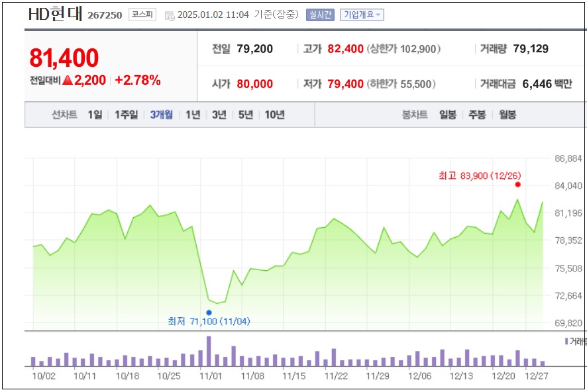Click the stock code 267250
Viewport: 587px width, 392px height.
pos(105,15)
